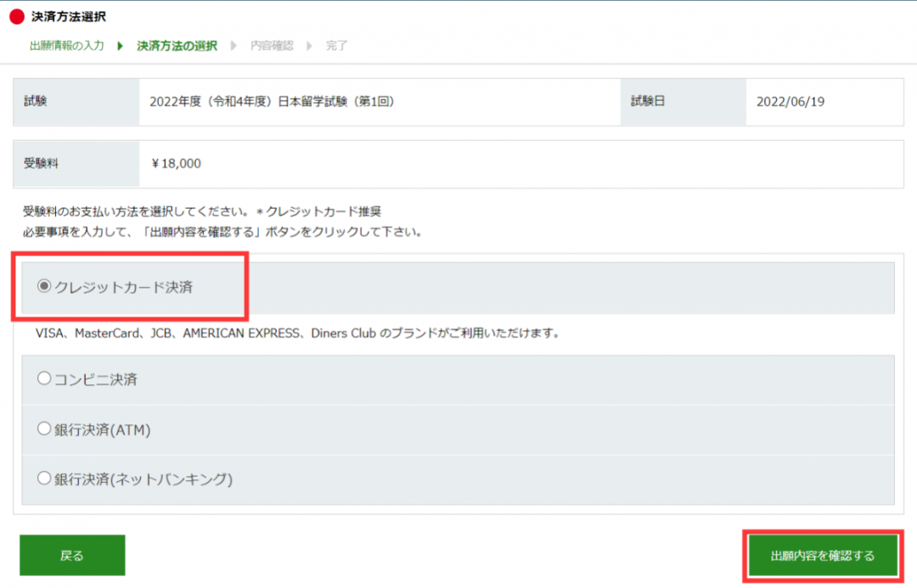Click exam name 2022年度 日本留学試験 text
The width and height of the screenshot is (917, 588).
coord(272,102)
